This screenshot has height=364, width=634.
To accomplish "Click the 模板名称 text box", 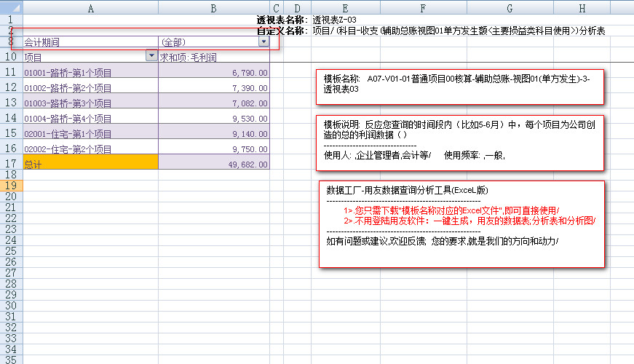I will (x=459, y=87).
